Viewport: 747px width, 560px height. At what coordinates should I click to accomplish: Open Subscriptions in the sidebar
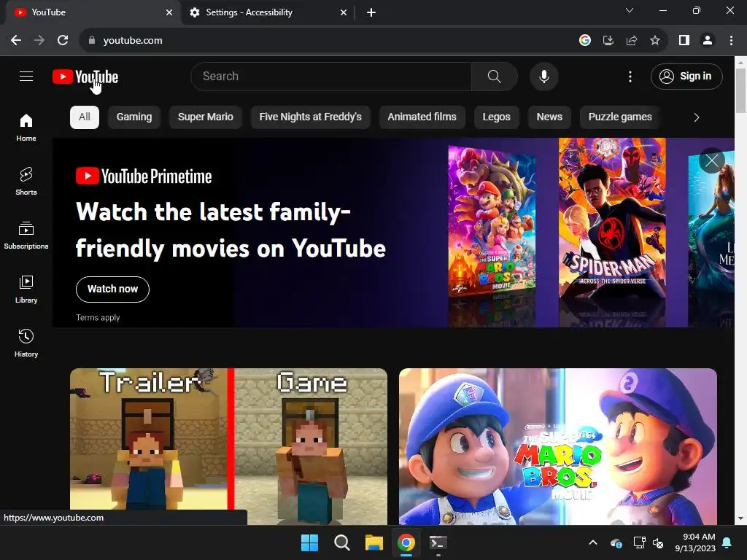tap(26, 236)
